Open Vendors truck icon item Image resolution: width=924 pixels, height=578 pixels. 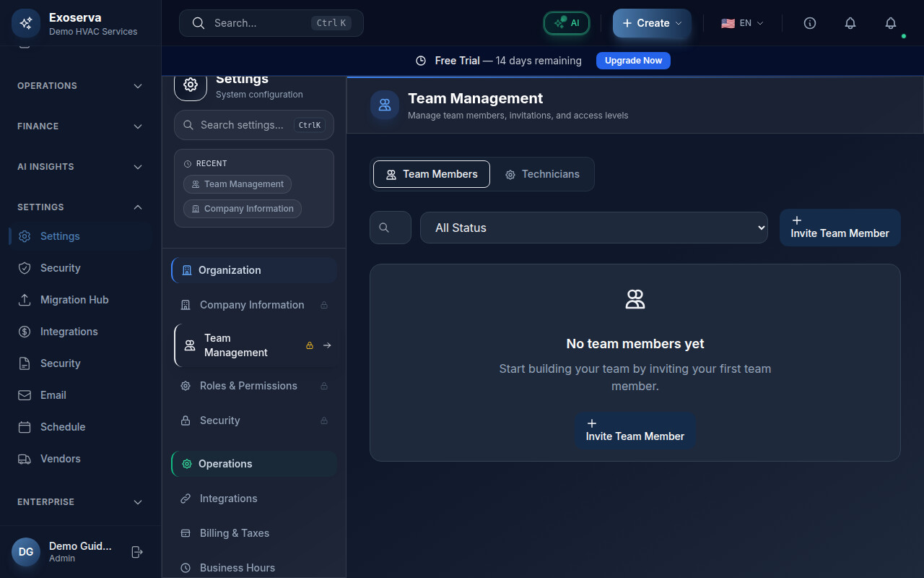[60, 459]
